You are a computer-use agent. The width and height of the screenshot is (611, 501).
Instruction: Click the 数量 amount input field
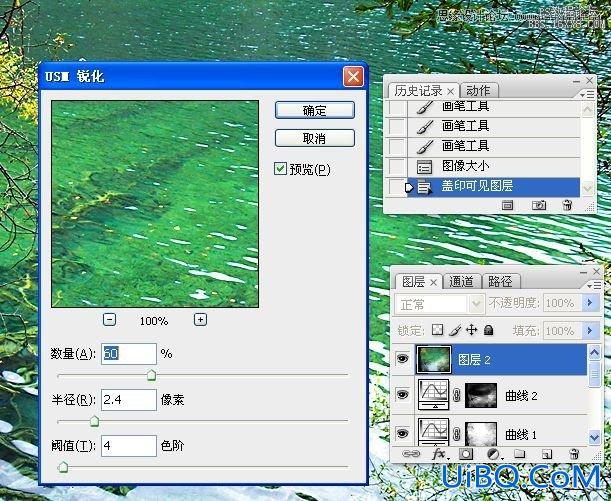tap(129, 354)
